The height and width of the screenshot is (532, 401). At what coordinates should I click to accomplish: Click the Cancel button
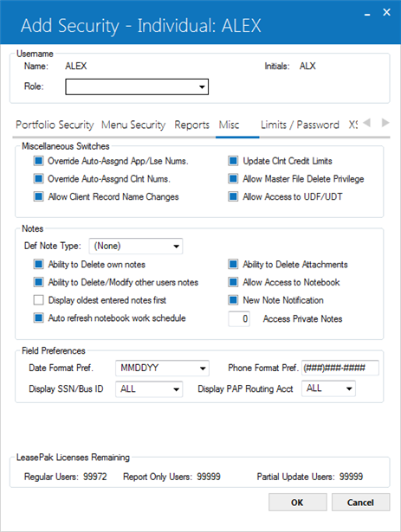[x=360, y=502]
